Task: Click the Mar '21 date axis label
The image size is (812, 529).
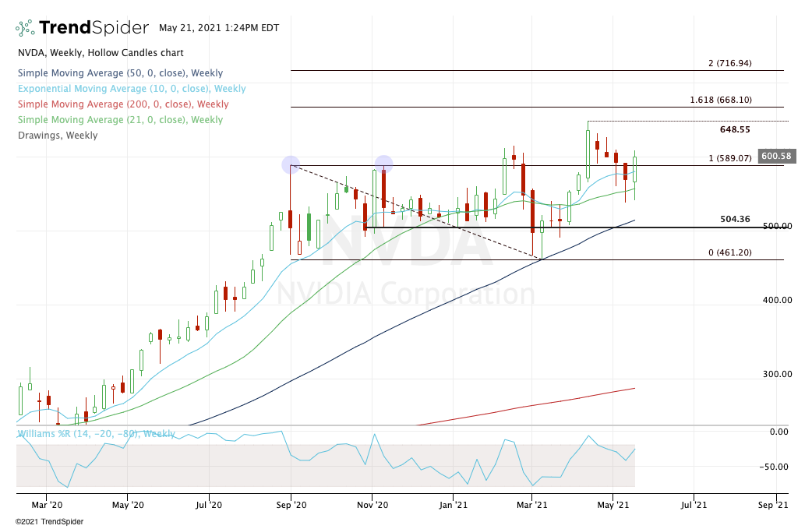Action: 531,505
